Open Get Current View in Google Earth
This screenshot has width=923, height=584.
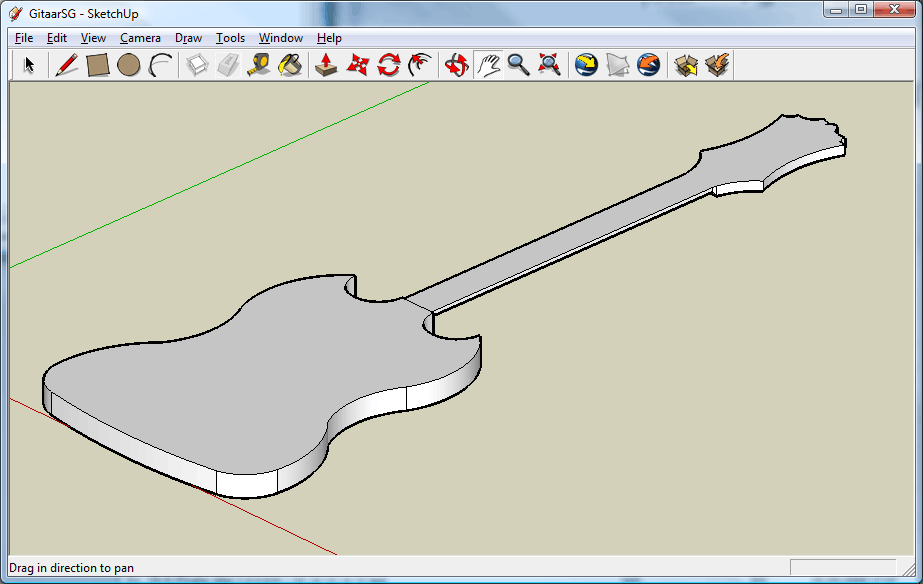coord(586,65)
